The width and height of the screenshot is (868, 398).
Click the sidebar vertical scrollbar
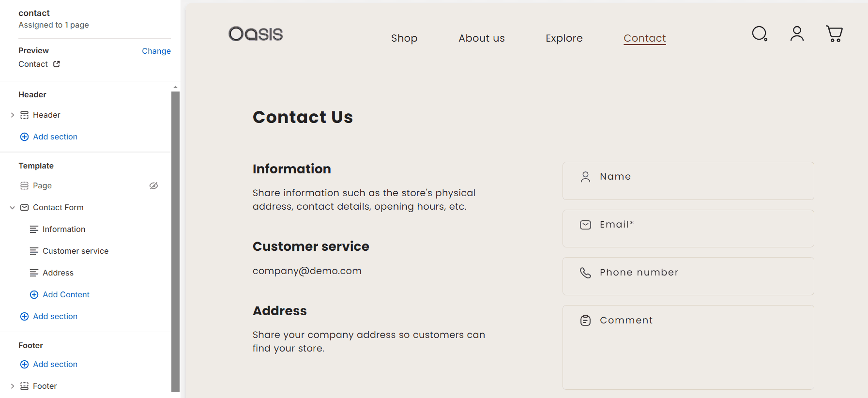[x=175, y=241]
